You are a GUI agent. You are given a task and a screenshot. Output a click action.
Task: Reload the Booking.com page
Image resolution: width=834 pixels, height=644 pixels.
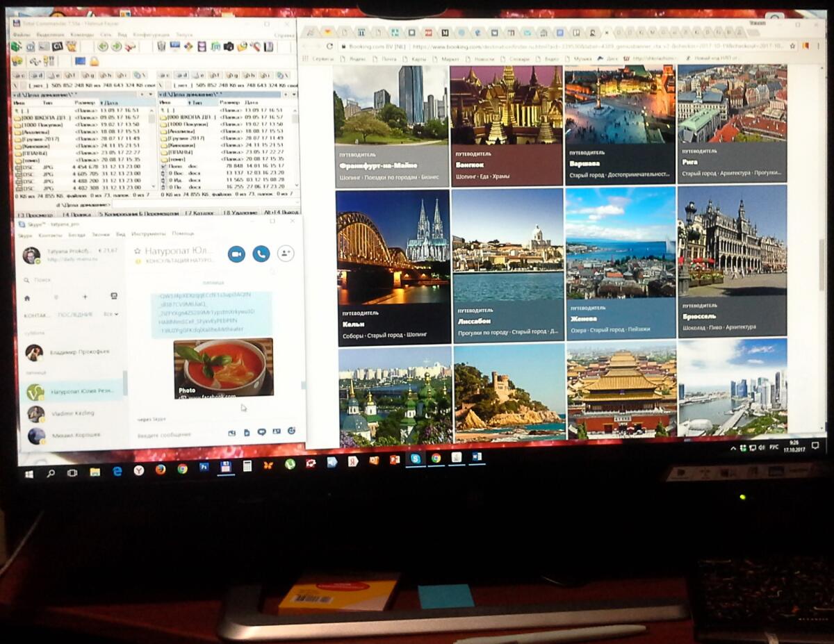[329, 47]
